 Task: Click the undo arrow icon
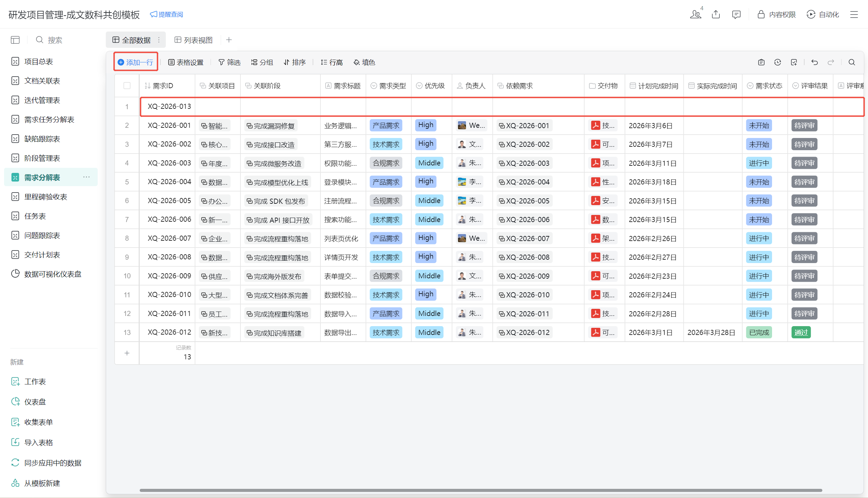click(x=814, y=62)
